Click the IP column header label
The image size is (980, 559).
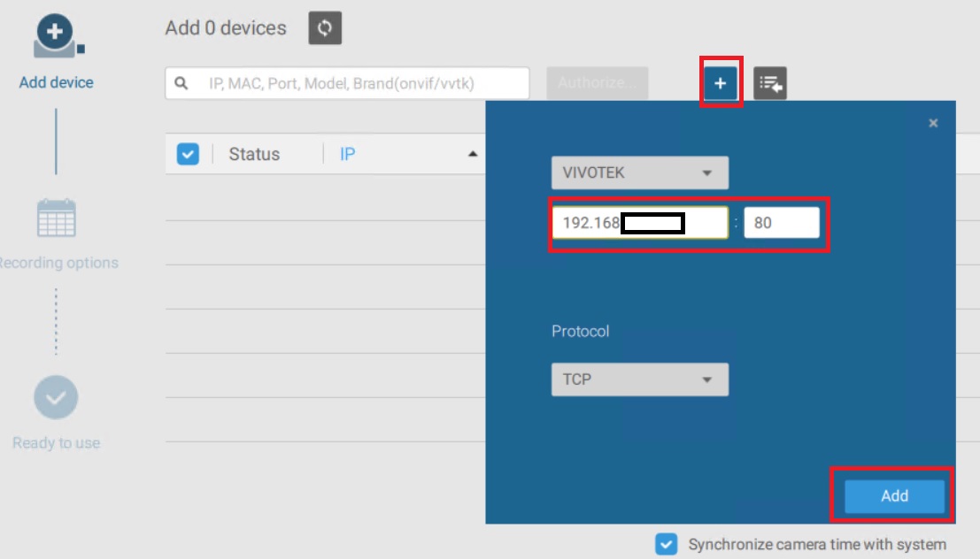[348, 154]
